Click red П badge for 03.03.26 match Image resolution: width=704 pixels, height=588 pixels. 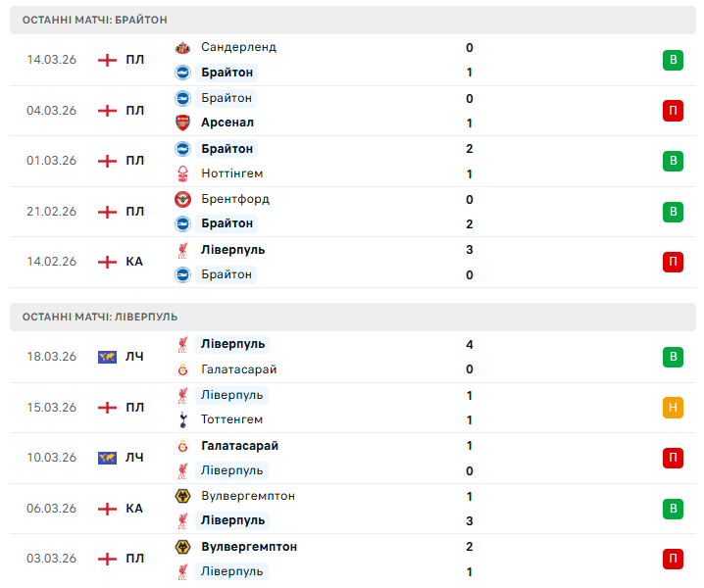[x=673, y=559]
